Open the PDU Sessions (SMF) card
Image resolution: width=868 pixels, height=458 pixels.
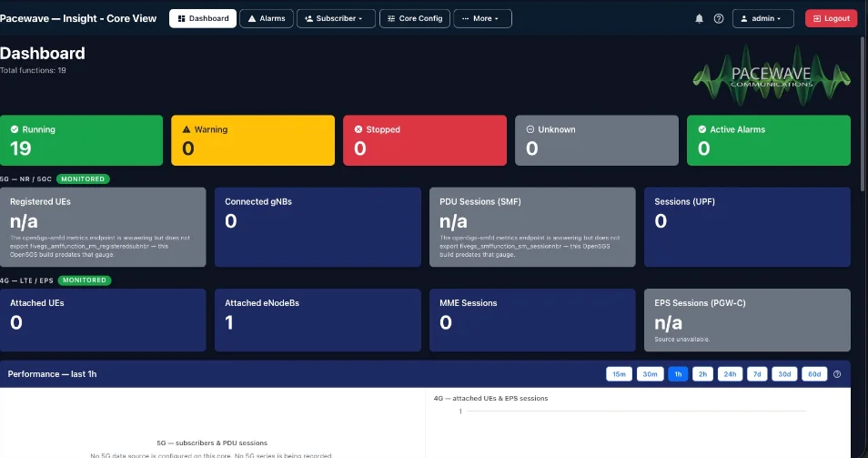532,227
